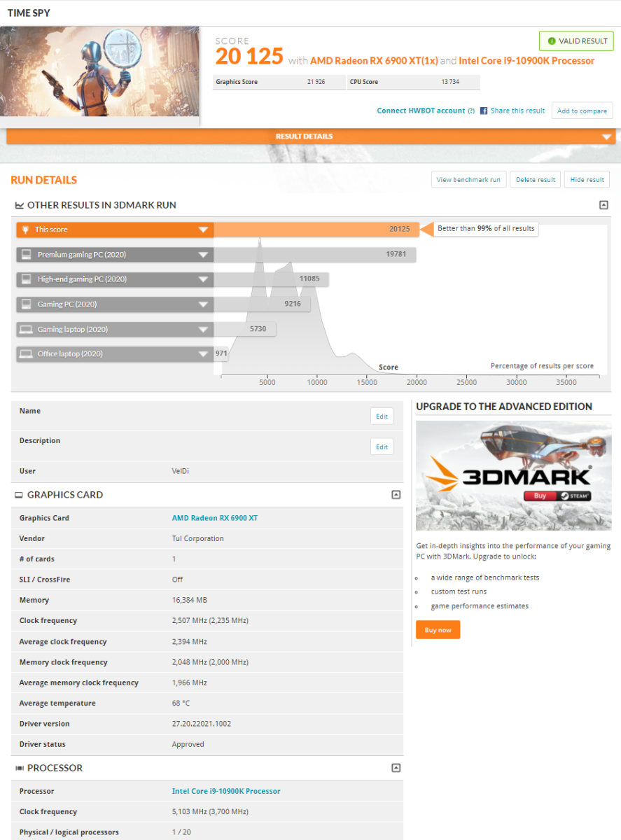Viewport: 621px width, 840px height.
Task: Open Intel Core i9-10900K link in Processor table
Action: click(x=226, y=791)
